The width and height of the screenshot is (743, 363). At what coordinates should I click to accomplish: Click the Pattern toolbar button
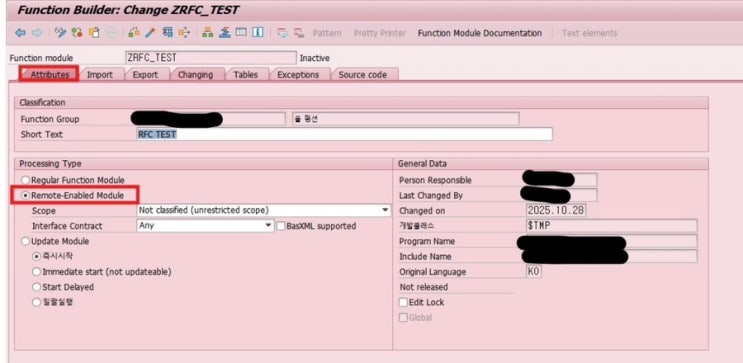click(327, 33)
